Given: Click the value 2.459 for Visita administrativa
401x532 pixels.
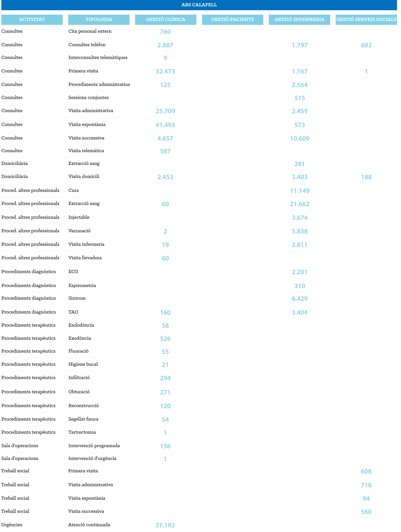Looking at the screenshot, I should click(300, 111).
